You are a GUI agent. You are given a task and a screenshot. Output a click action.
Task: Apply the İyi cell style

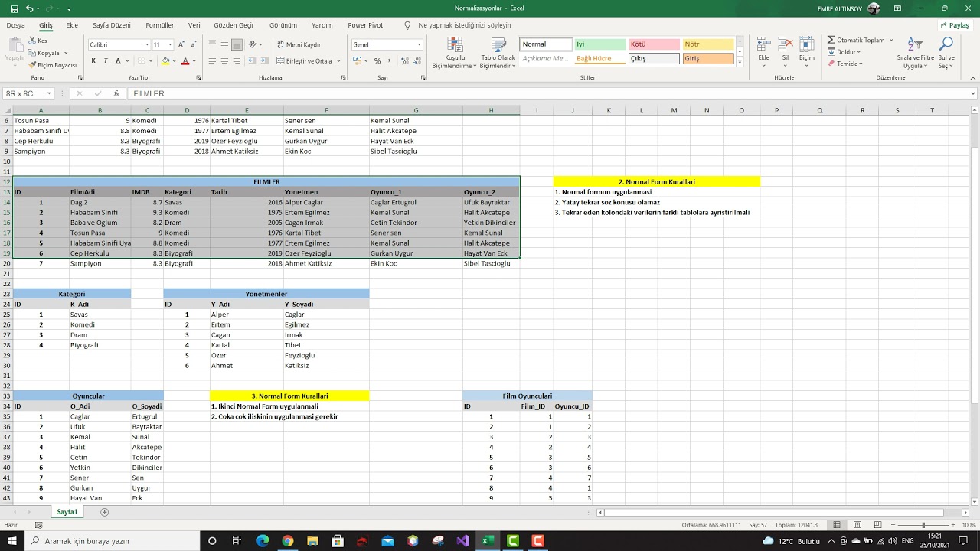(599, 44)
